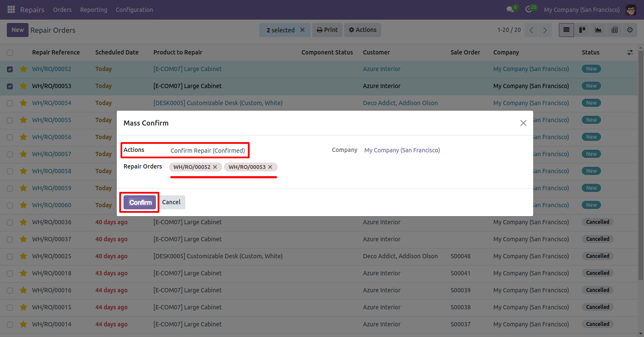This screenshot has height=337, width=644.
Task: Open the activities clock icon
Action: pyautogui.click(x=529, y=9)
